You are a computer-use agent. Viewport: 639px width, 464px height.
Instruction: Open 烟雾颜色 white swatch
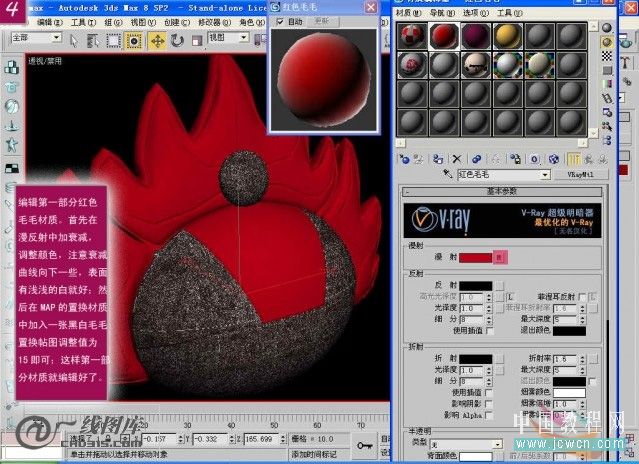[569, 392]
